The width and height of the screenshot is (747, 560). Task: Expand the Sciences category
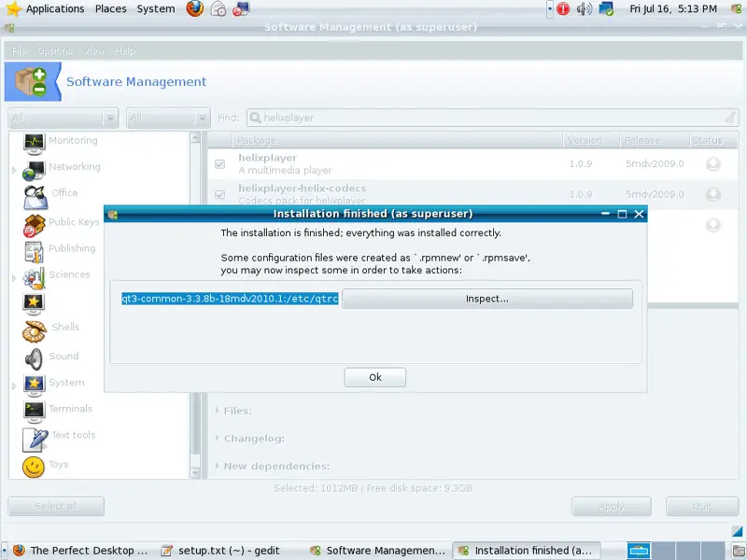(x=14, y=277)
